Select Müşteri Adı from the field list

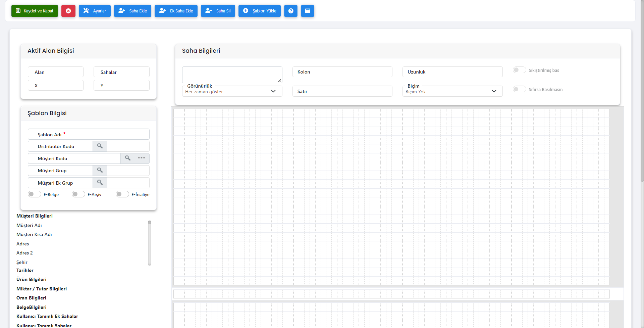[29, 225]
